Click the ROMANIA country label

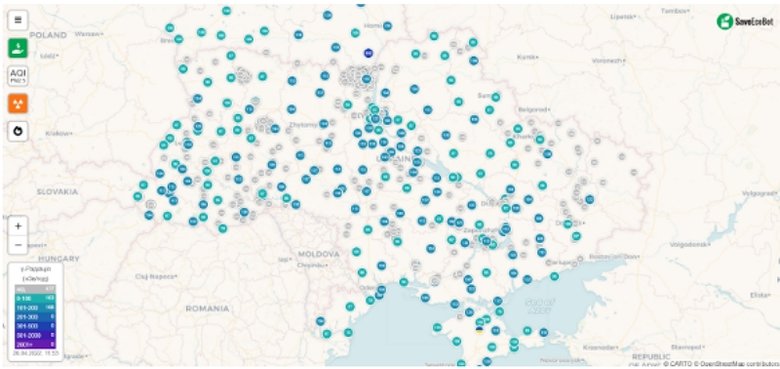click(207, 308)
